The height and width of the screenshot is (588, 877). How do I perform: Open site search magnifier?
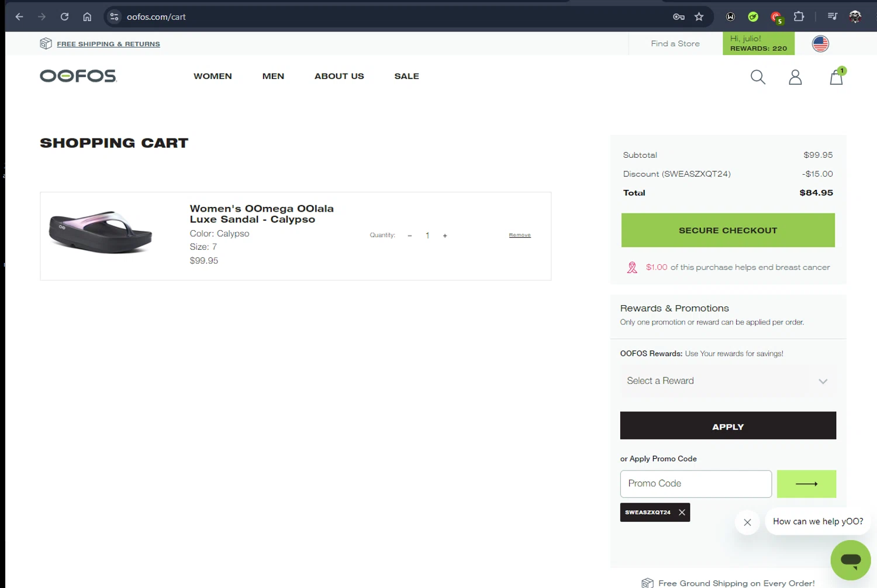(758, 77)
